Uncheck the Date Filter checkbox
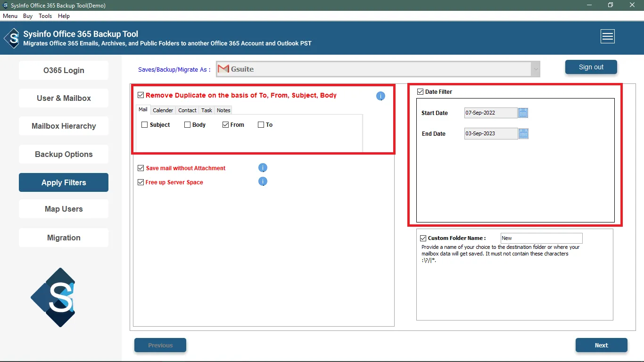The image size is (644, 362). 420,92
